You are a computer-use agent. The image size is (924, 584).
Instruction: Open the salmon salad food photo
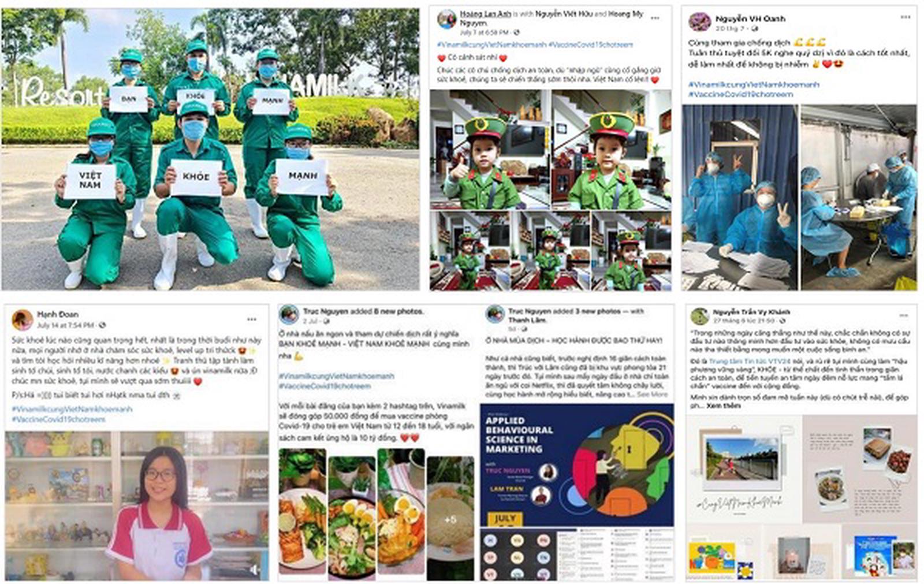(x=301, y=515)
